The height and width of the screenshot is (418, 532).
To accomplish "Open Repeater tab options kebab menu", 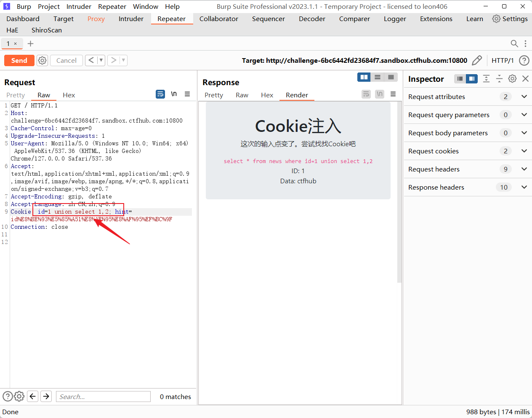I will (x=525, y=43).
